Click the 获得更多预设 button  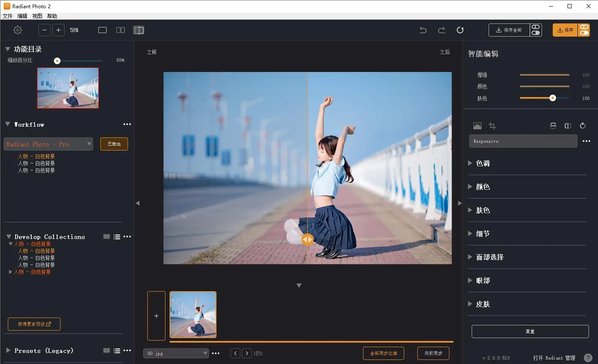click(34, 324)
